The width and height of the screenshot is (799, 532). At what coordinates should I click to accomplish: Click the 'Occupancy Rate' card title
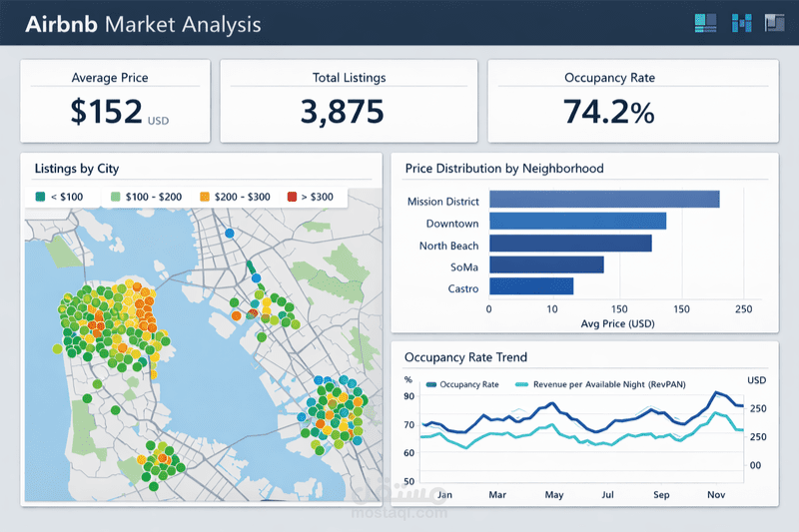(x=609, y=78)
